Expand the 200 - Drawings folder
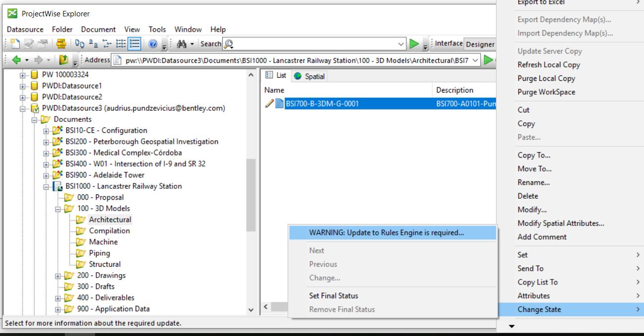 (58, 276)
